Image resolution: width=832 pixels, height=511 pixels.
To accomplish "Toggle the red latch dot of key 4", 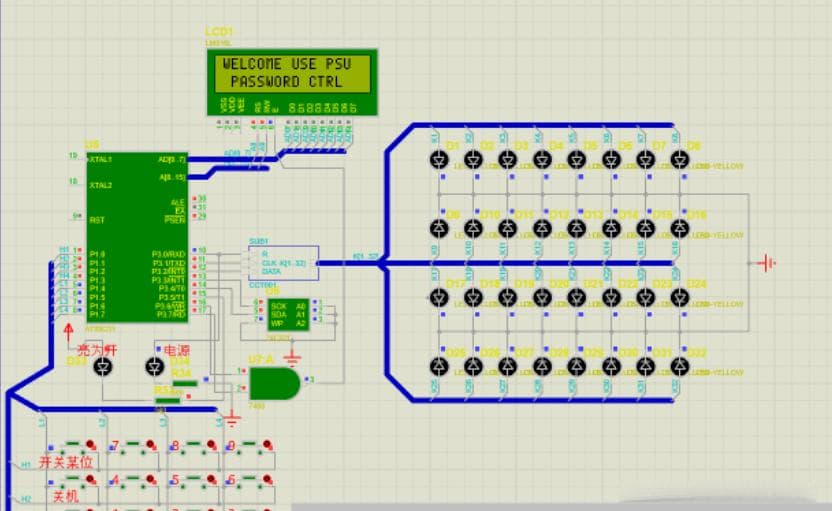I will pos(150,480).
